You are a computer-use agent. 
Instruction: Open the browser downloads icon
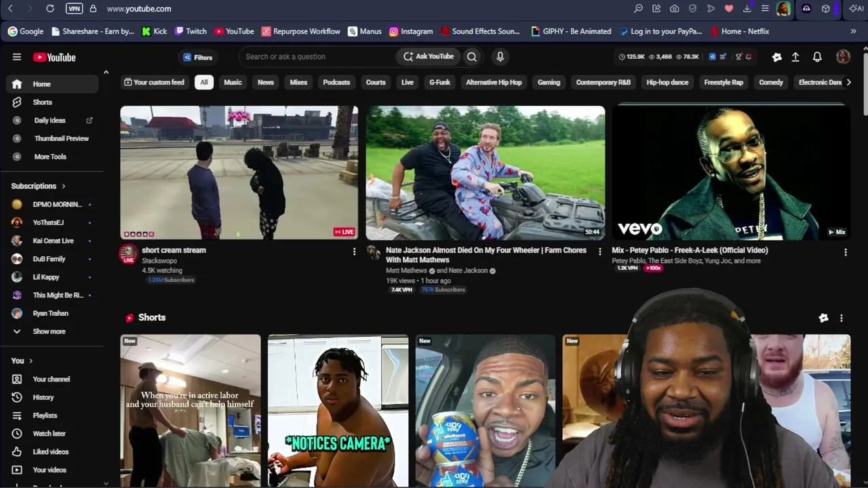point(747,9)
